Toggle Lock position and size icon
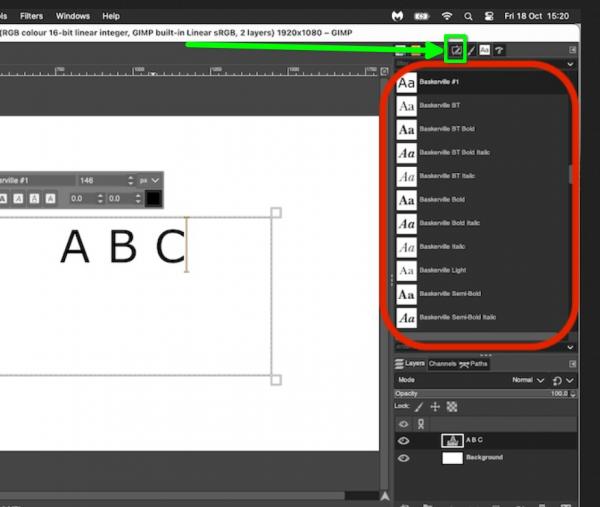Image resolution: width=600 pixels, height=507 pixels. [x=435, y=407]
